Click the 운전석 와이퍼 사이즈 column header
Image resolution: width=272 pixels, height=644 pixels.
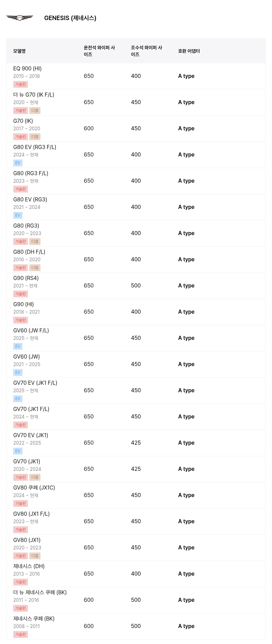99,51
